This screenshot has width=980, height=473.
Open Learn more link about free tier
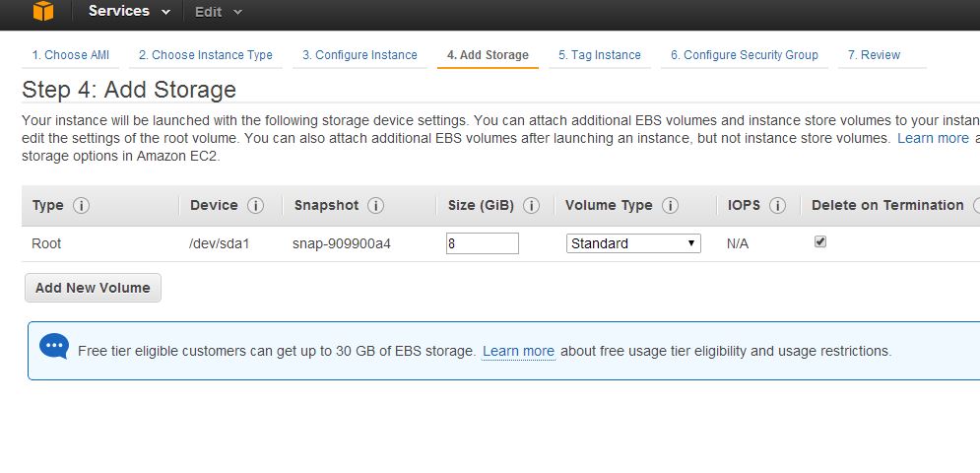[x=518, y=351]
